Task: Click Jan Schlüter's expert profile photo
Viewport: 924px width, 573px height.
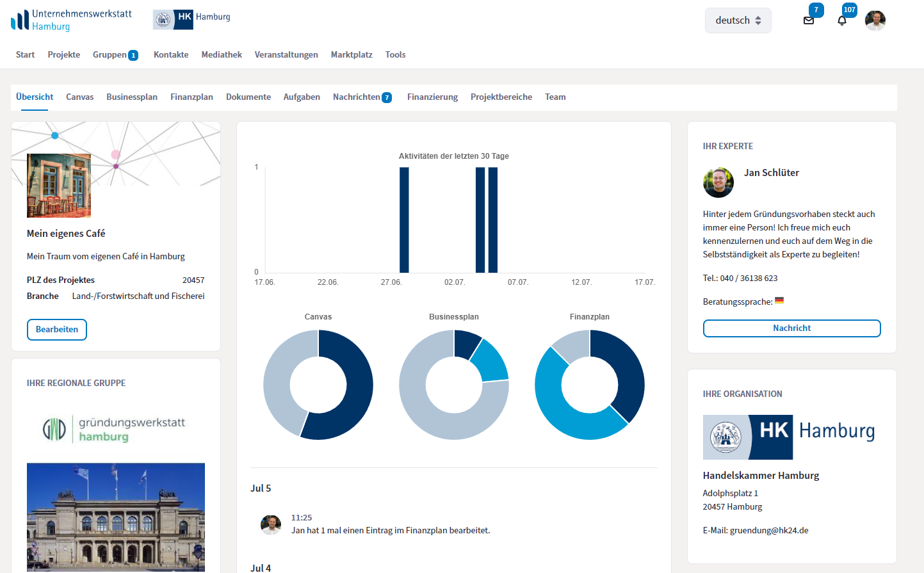Action: [x=718, y=182]
